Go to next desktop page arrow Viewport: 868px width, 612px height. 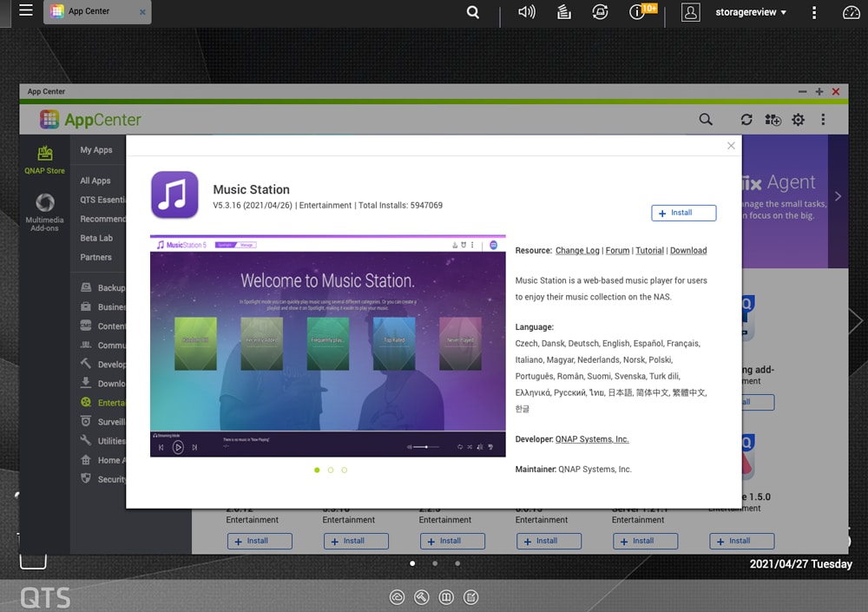[x=858, y=320]
